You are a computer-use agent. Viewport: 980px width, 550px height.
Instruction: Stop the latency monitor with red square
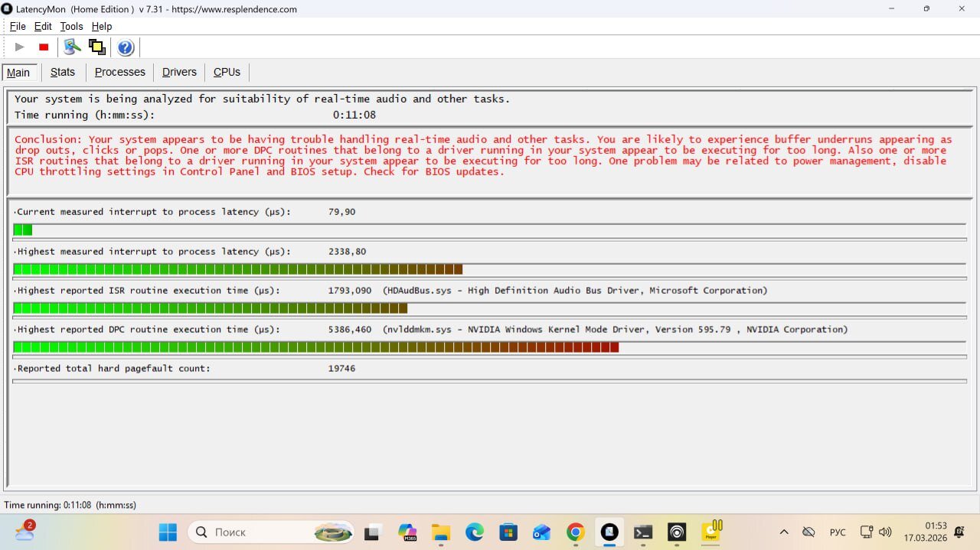[x=44, y=47]
